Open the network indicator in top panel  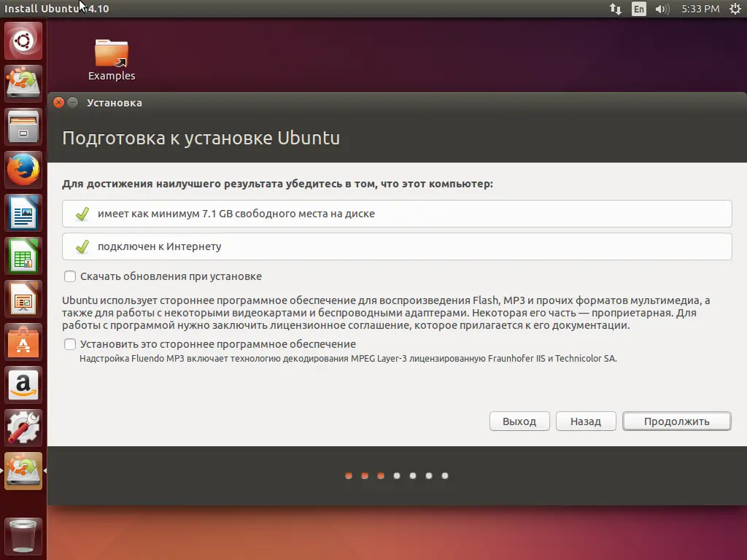point(616,9)
